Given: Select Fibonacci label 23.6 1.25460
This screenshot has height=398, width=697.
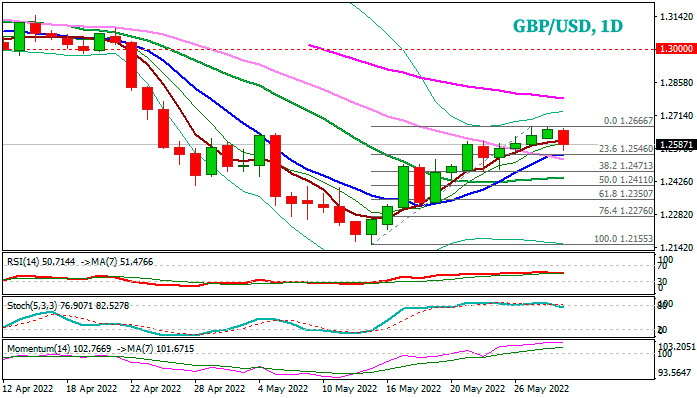Looking at the screenshot, I should tap(626, 149).
